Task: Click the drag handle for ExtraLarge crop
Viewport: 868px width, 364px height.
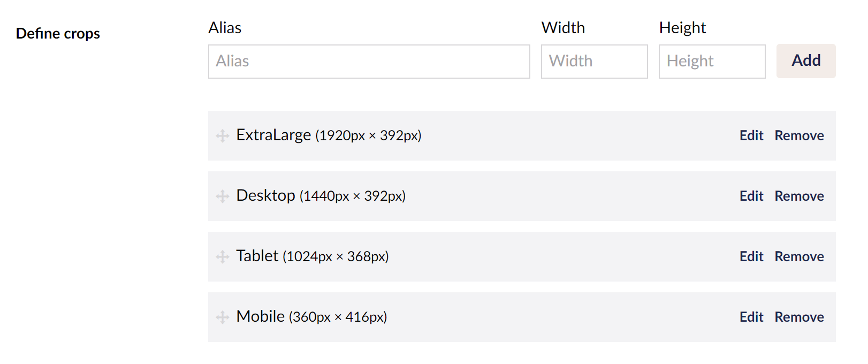Action: pyautogui.click(x=223, y=136)
